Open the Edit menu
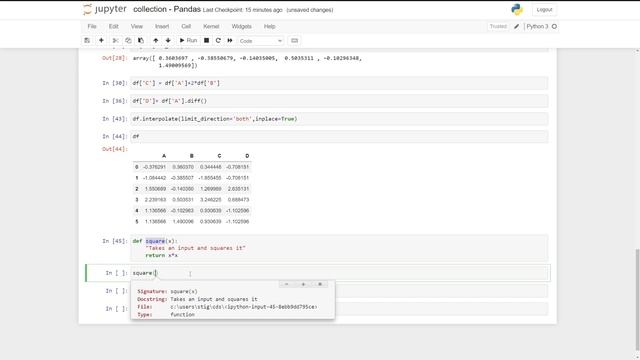 pos(113,26)
